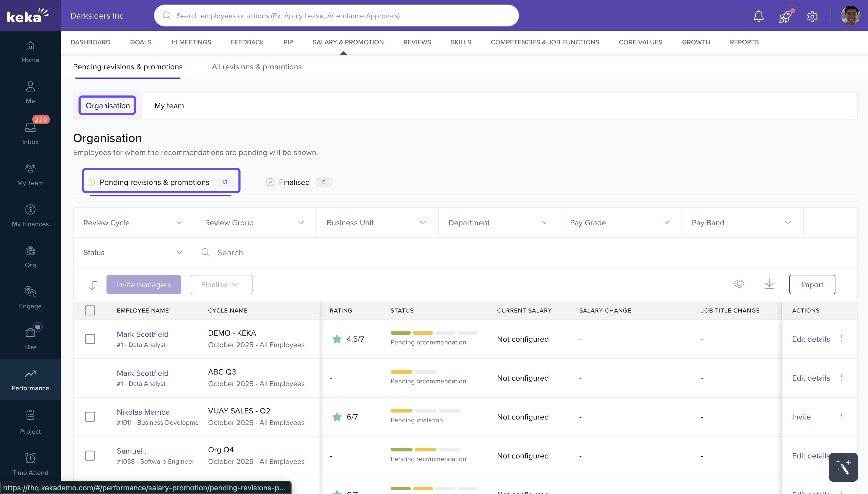Open three-dot menu for Nikolas Mamba row
This screenshot has width=868, height=494.
point(841,416)
